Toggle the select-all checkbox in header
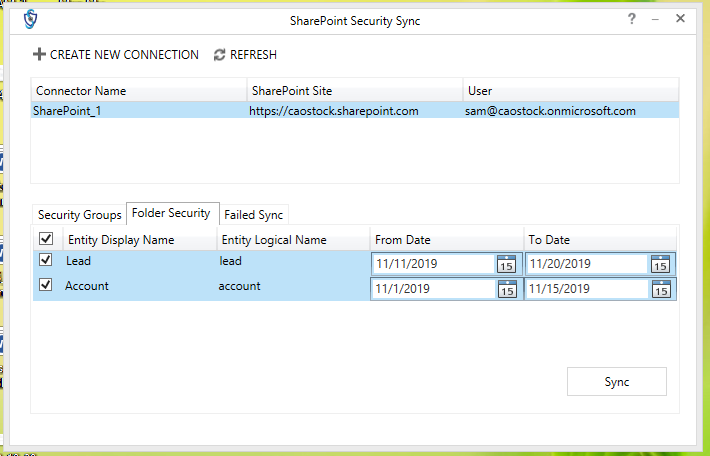Screen dimensions: 710x456 (x=46, y=239)
